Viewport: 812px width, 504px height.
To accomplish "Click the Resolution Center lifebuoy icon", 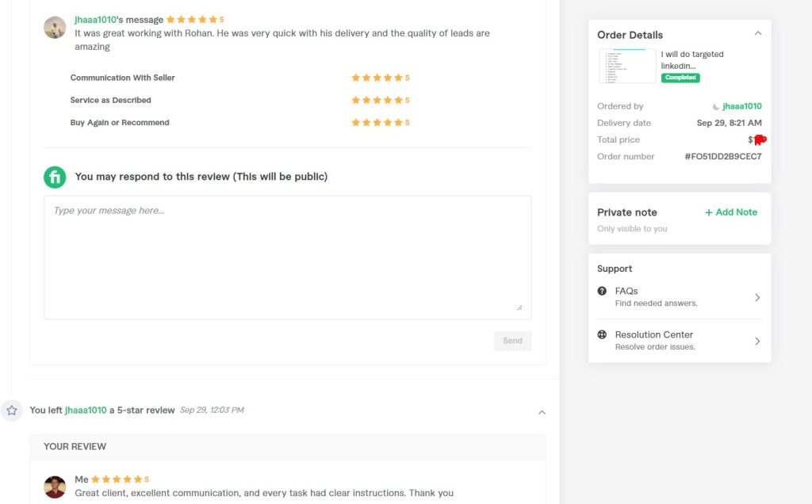I will (x=602, y=334).
